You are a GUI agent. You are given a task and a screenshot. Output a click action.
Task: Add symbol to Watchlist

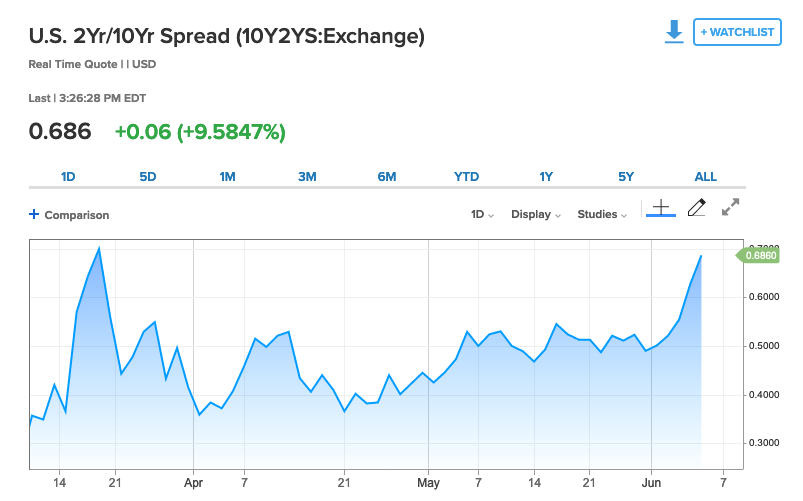(x=737, y=32)
